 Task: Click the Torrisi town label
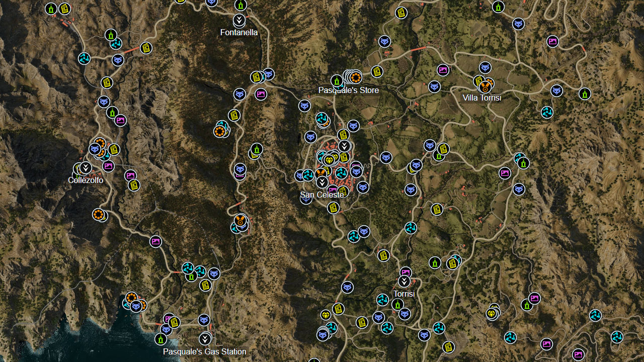tap(404, 294)
